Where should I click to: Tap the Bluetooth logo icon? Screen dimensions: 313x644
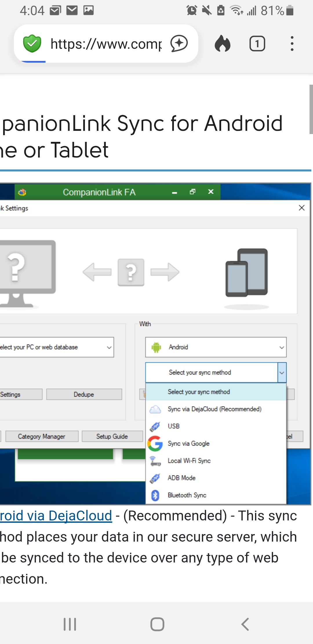[155, 495]
